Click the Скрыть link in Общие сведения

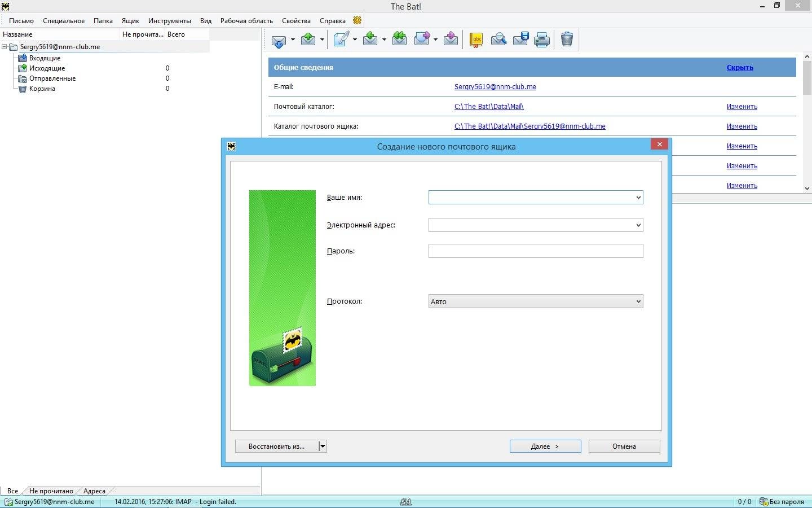pyautogui.click(x=740, y=68)
